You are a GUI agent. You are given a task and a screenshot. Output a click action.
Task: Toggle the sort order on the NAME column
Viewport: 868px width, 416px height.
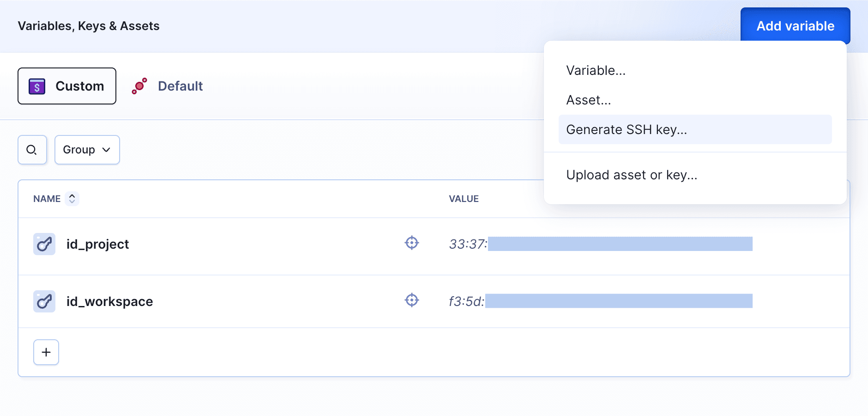tap(72, 198)
